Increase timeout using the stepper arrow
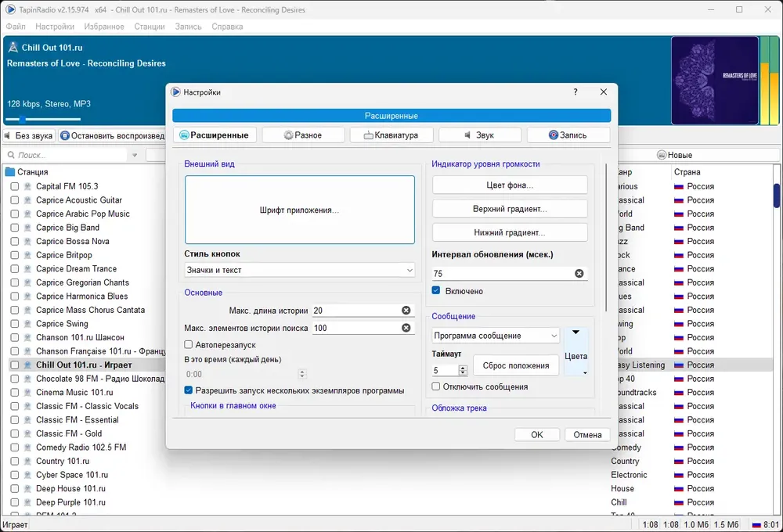Viewport: 783px width, 532px height. tap(463, 368)
